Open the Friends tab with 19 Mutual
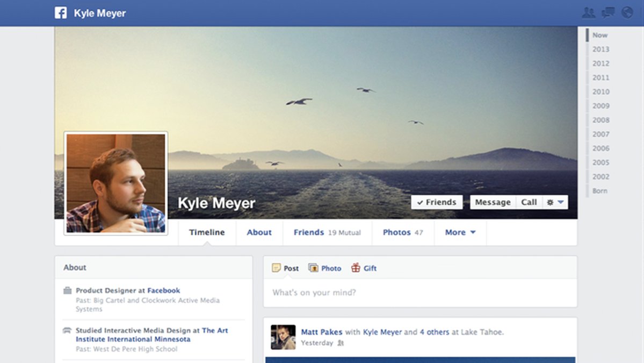The image size is (644, 363). coord(327,232)
